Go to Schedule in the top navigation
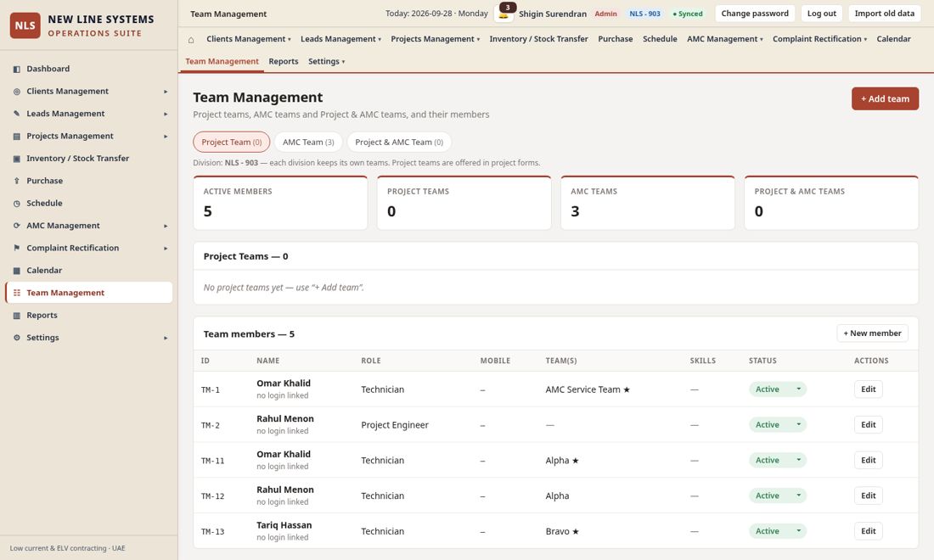Screen dimensions: 934x560 tap(660, 39)
